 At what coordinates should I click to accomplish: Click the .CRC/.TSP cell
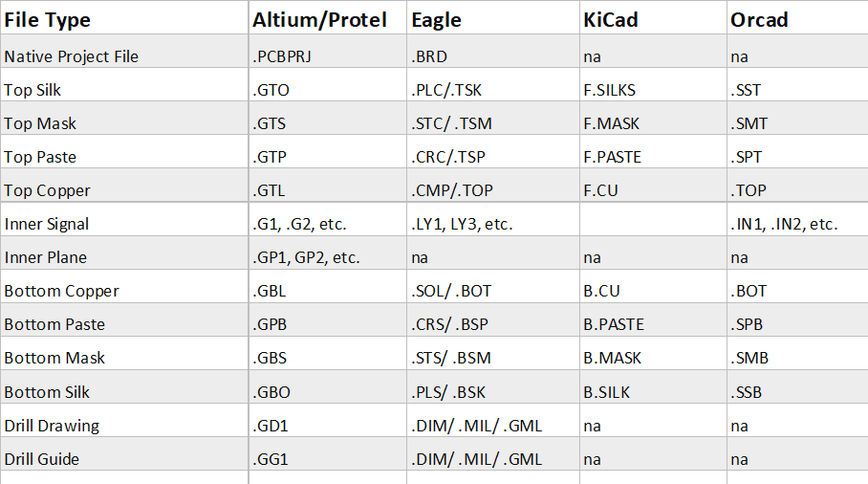pyautogui.click(x=448, y=157)
